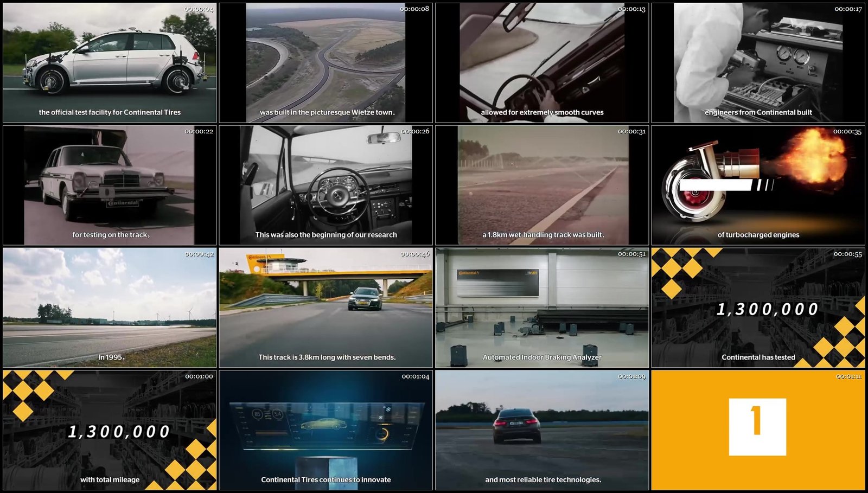Open the vintage Mercedes frame 'for testing on the track'
This screenshot has width=868, height=493.
[110, 185]
